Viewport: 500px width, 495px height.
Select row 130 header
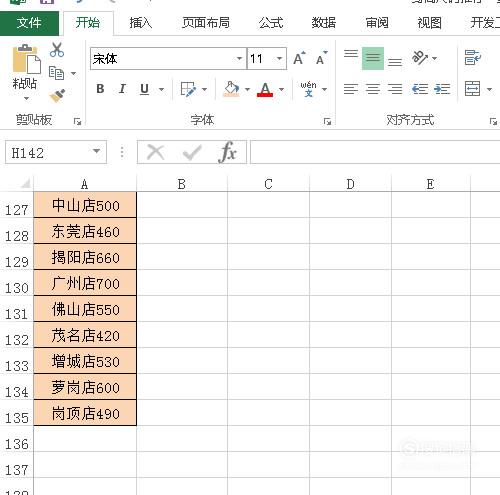[17, 283]
